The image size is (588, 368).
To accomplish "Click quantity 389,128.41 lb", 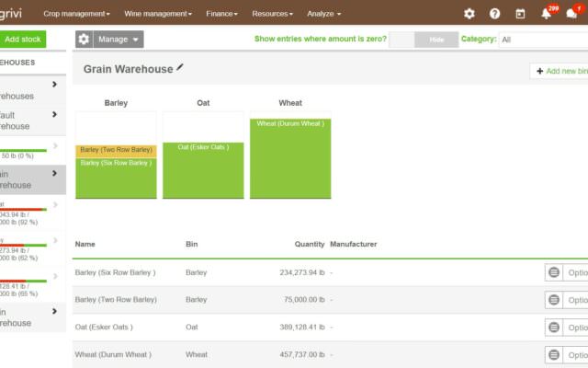I will (x=302, y=328).
